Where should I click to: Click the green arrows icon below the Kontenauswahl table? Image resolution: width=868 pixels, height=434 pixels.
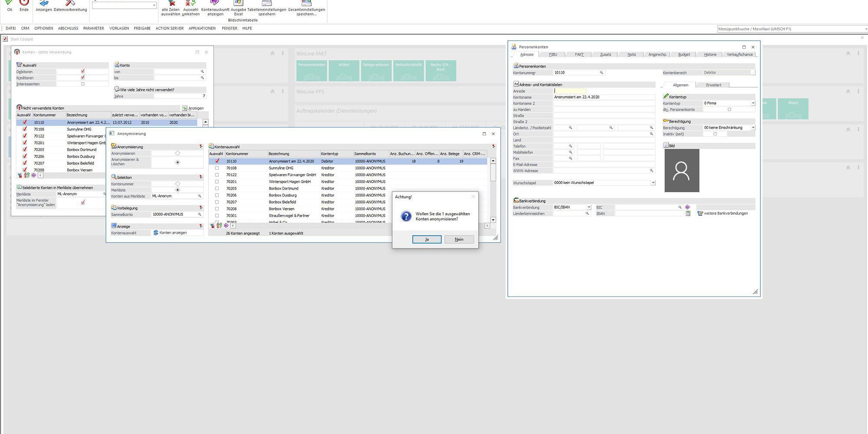point(219,226)
